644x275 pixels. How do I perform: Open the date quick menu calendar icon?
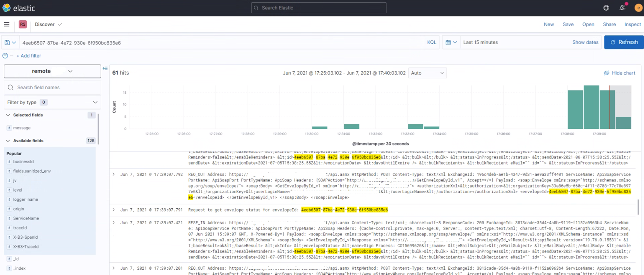(451, 42)
